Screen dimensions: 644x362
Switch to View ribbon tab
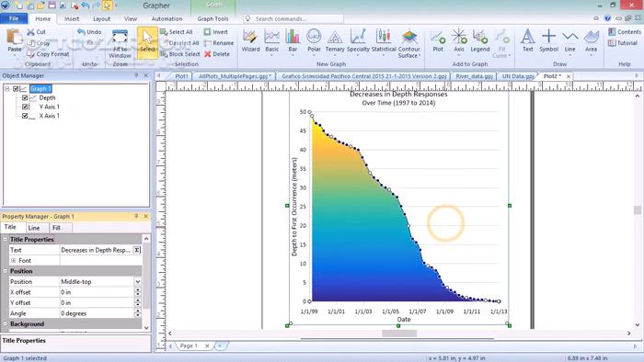click(131, 19)
